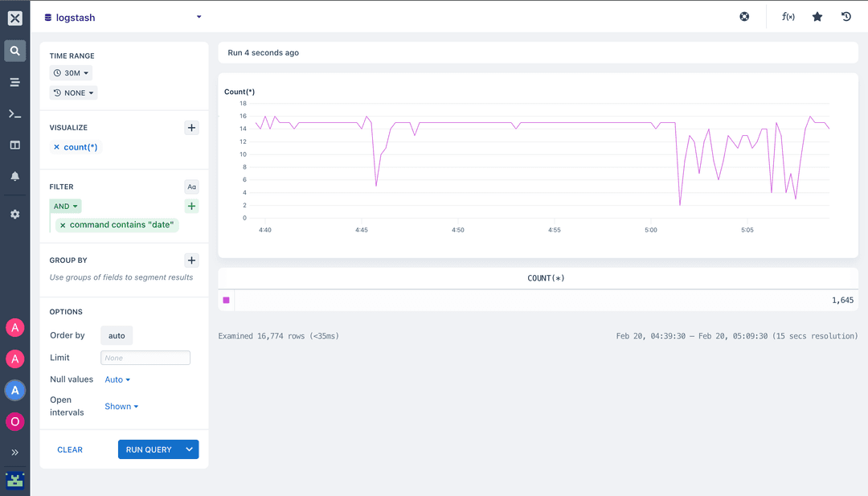Viewport: 868px width, 496px height.
Task: Toggle case sensitivity with the Aa button
Action: click(x=191, y=187)
